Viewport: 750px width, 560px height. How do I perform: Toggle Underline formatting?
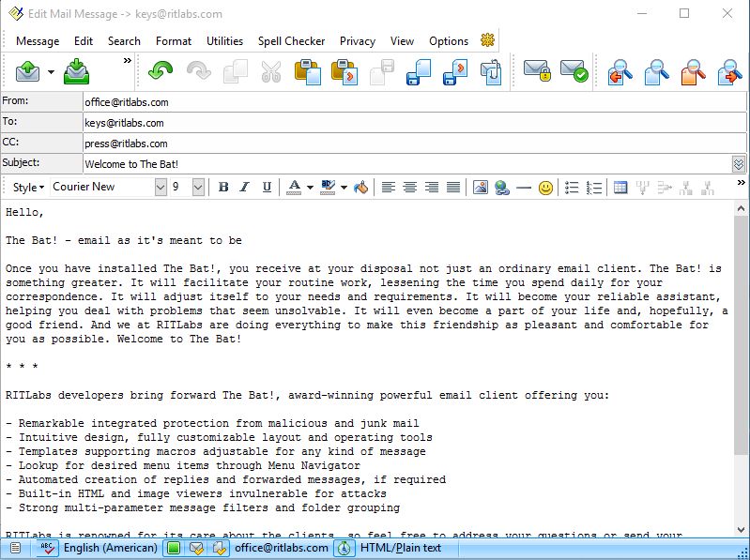(x=267, y=187)
